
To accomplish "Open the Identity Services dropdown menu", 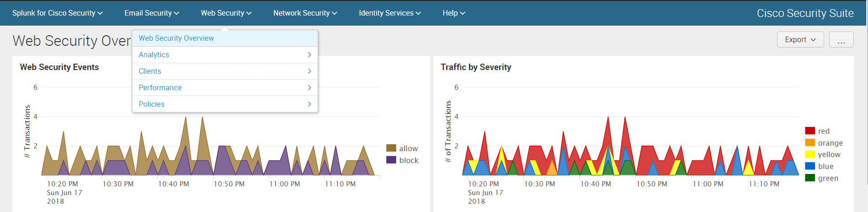I will (389, 13).
